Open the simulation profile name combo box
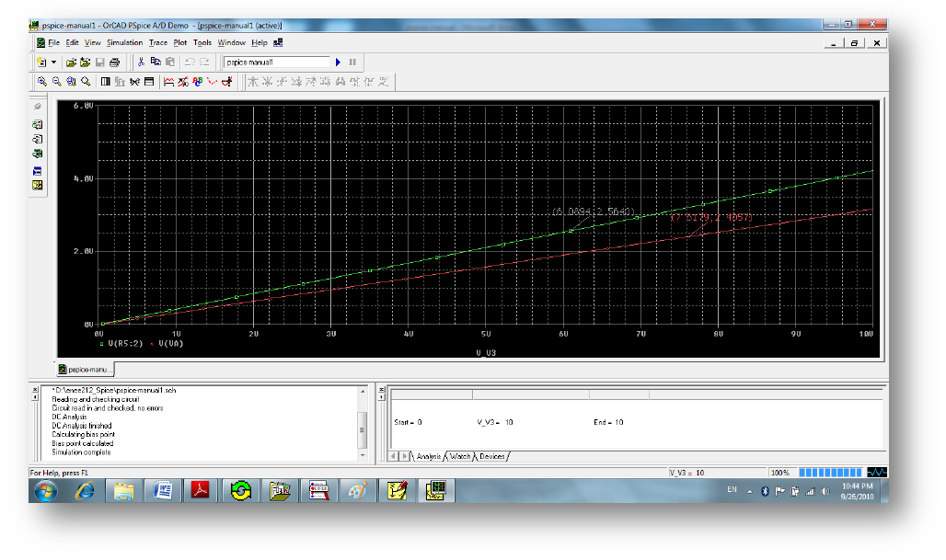Screen dimensions: 946x560 click(277, 63)
